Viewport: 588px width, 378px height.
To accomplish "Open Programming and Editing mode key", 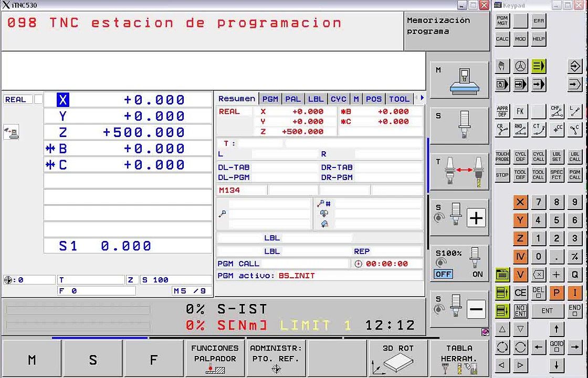I will pos(574,66).
